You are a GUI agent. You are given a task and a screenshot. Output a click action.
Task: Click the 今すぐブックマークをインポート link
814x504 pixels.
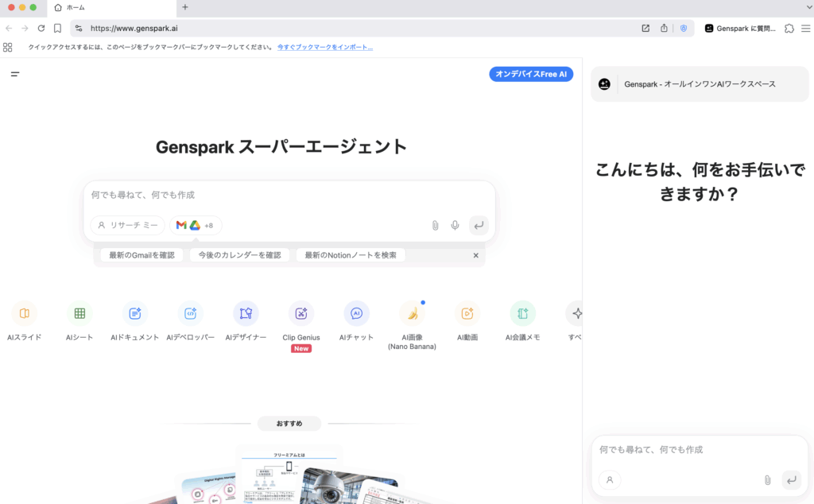324,47
